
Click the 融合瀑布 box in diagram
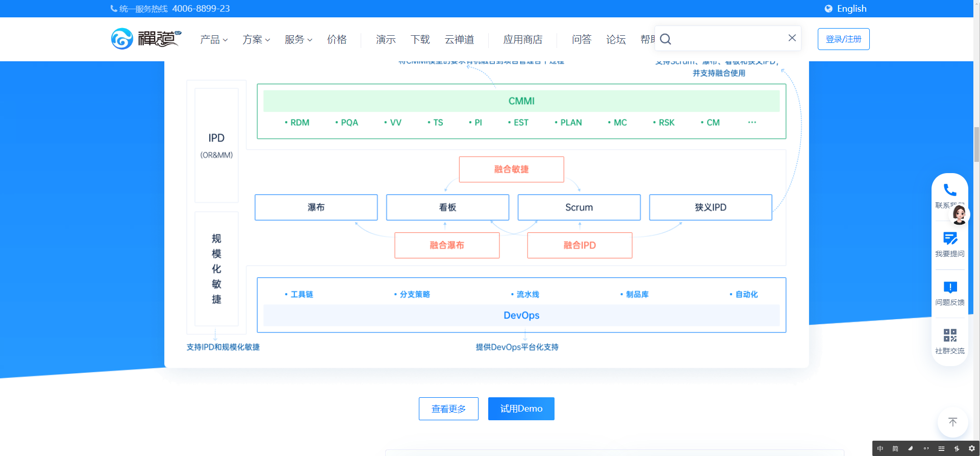tap(447, 245)
